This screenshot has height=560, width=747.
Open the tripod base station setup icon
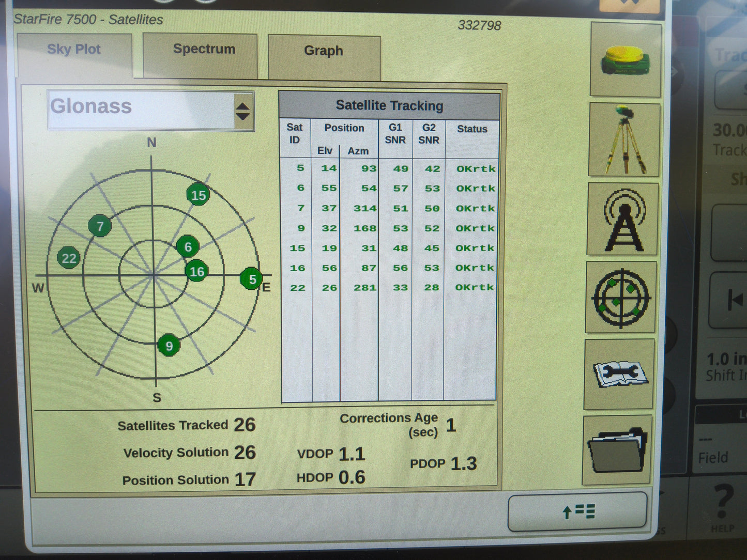point(624,139)
